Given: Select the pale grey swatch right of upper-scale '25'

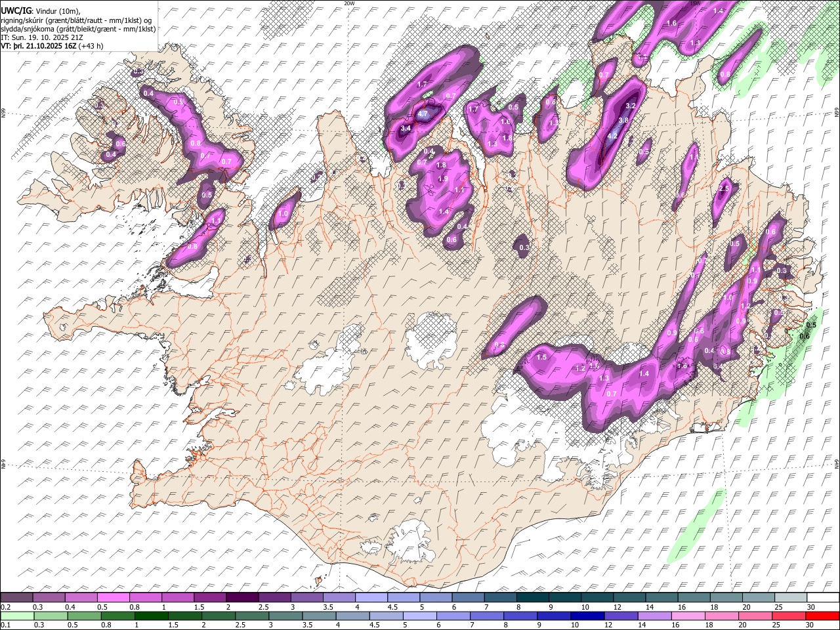Looking at the screenshot, I should click(790, 598).
